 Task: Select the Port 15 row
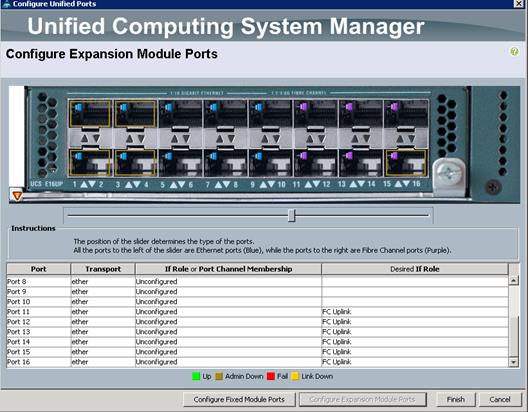(x=257, y=352)
